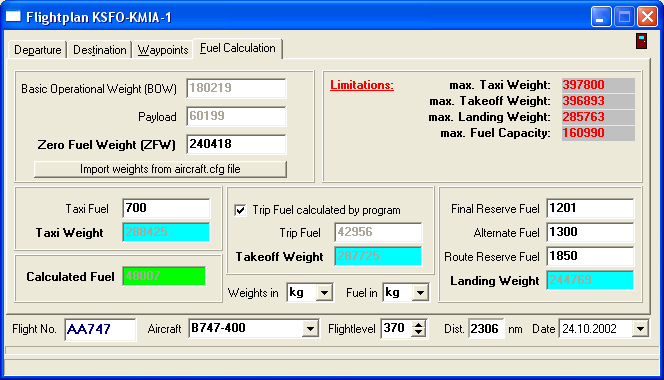
Task: Click the Final Reserve Fuel field
Action: [590, 208]
